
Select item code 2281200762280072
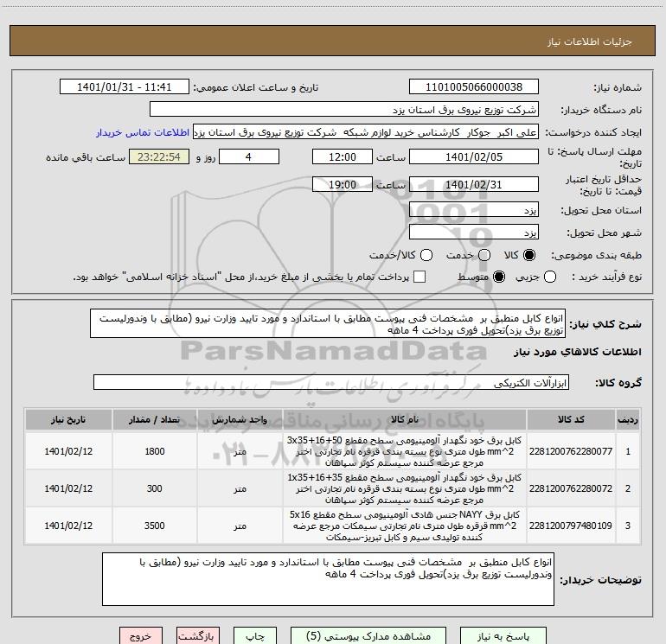[x=571, y=488]
